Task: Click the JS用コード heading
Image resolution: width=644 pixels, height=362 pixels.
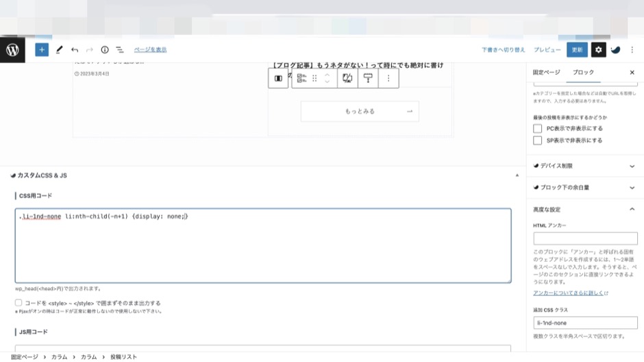Action: tap(34, 332)
